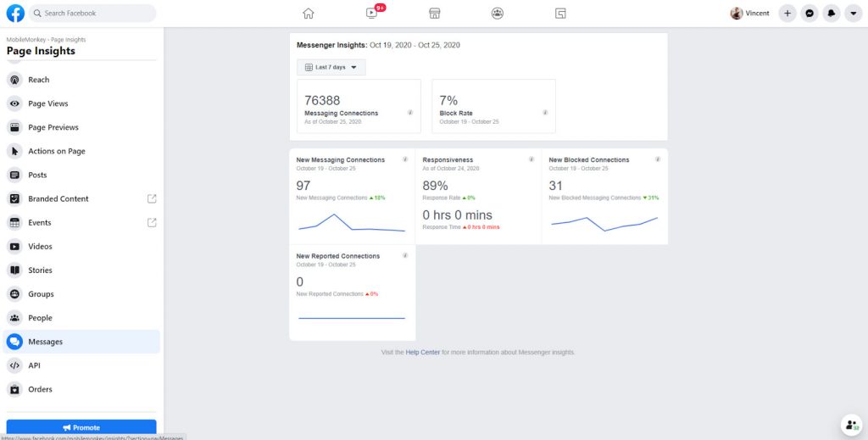Click the Events external link icon

[x=152, y=222]
